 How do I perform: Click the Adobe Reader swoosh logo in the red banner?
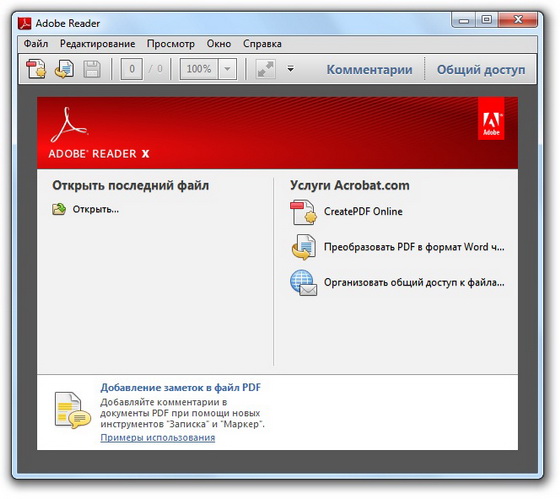pyautogui.click(x=69, y=125)
